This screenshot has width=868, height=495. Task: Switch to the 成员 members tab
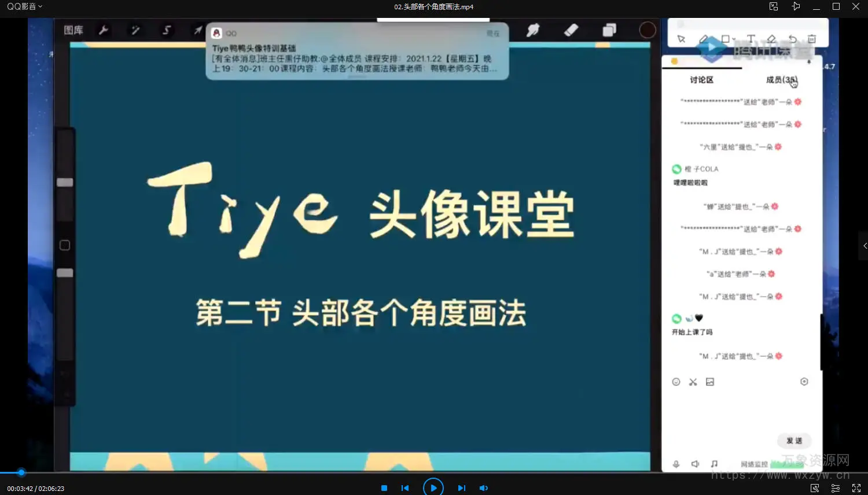781,80
